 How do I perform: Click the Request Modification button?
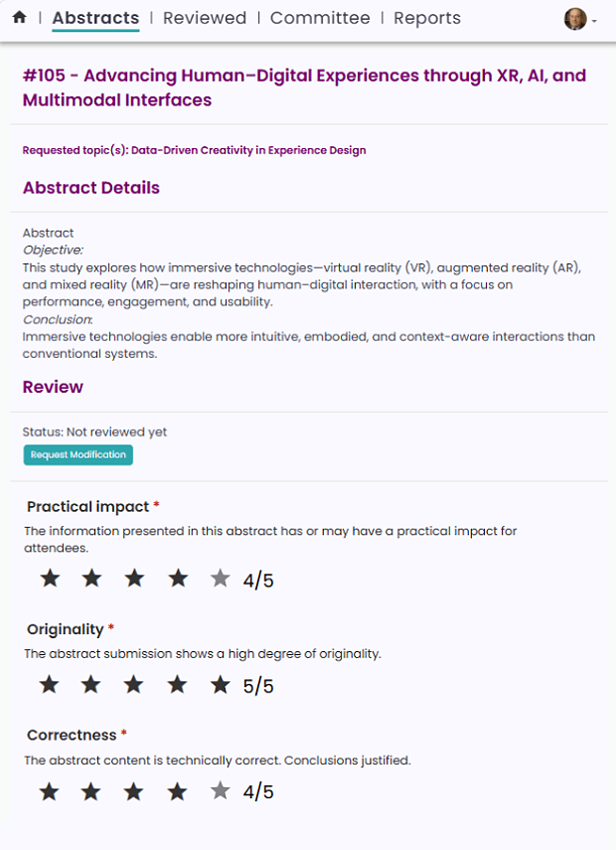point(77,454)
